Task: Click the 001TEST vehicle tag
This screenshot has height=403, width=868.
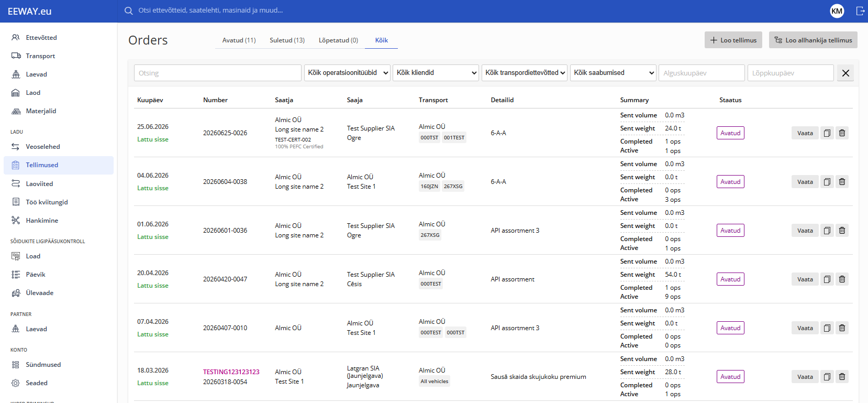Action: tap(454, 138)
